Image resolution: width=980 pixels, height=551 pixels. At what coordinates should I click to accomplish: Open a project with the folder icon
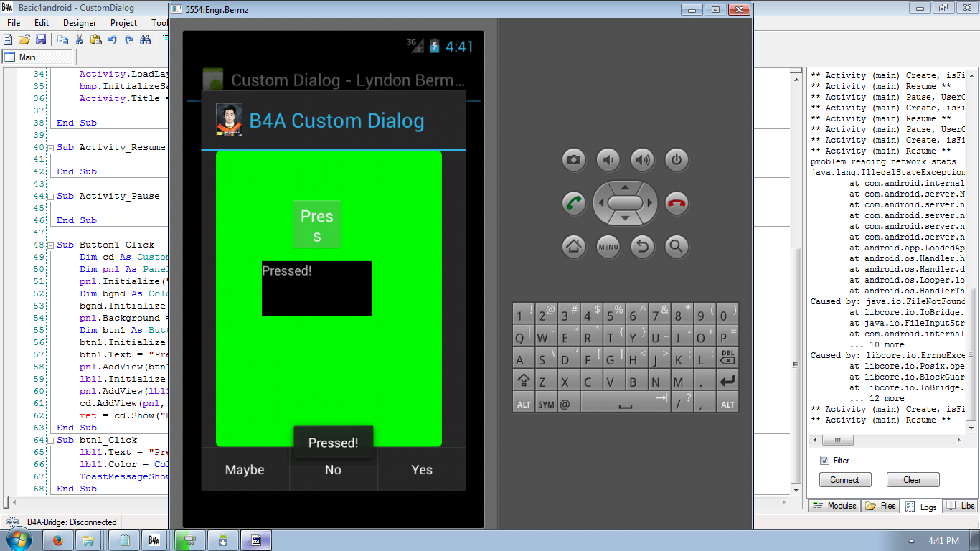(x=24, y=40)
